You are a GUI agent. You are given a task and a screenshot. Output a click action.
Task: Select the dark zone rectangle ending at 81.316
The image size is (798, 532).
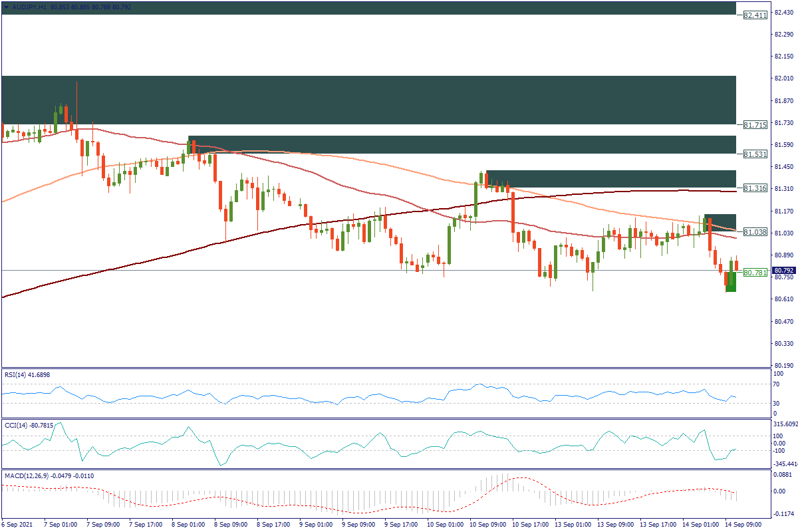click(x=610, y=179)
